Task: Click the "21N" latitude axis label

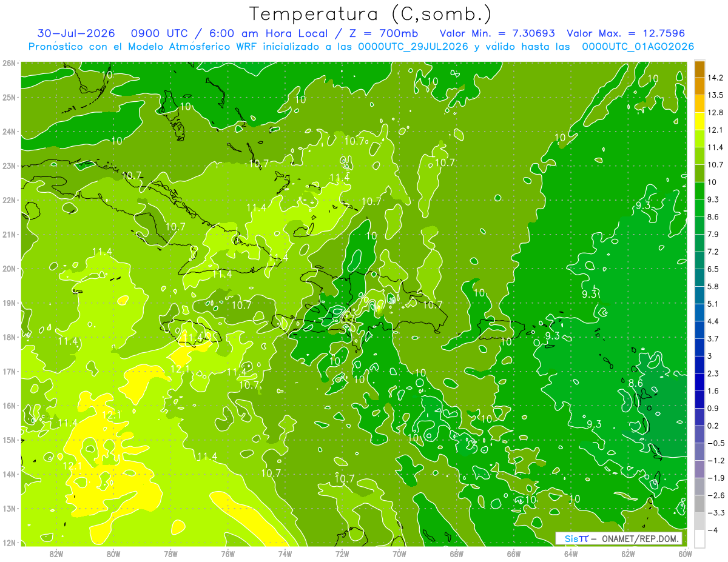Action: (9, 235)
